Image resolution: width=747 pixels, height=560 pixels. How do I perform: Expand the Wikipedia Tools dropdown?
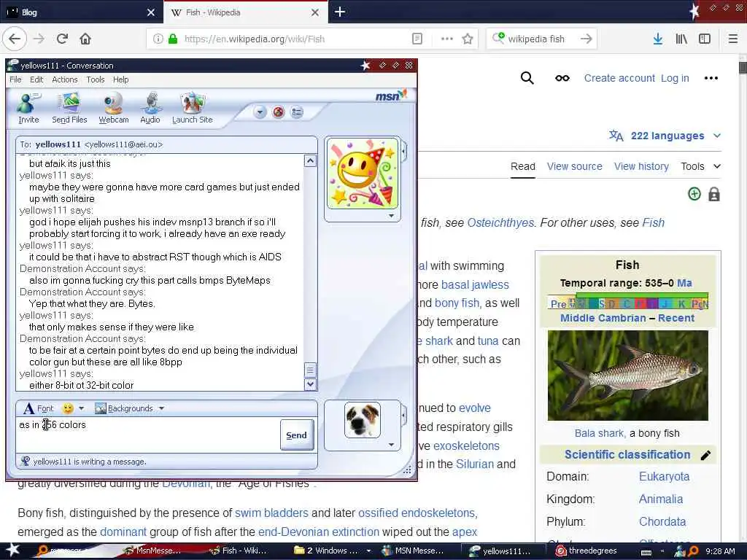[700, 166]
